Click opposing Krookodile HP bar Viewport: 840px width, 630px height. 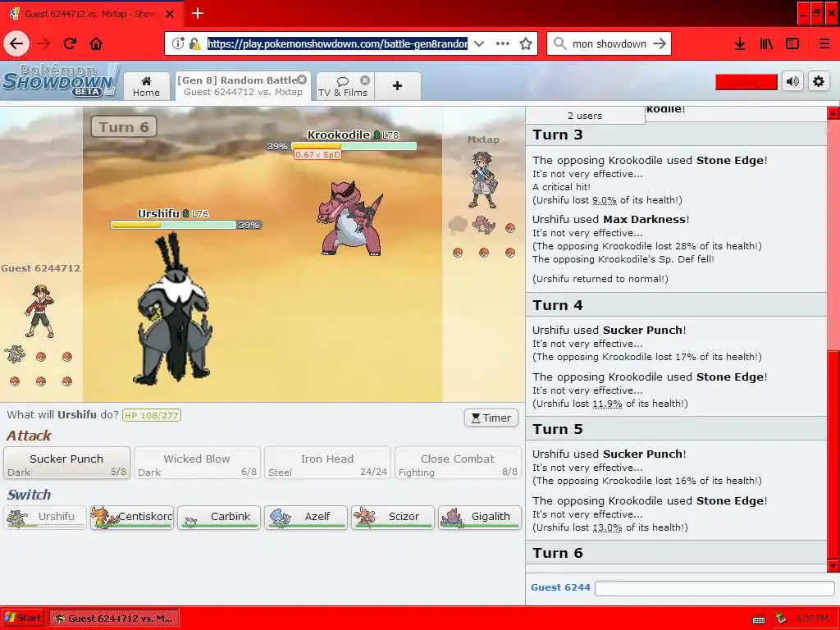tap(354, 146)
